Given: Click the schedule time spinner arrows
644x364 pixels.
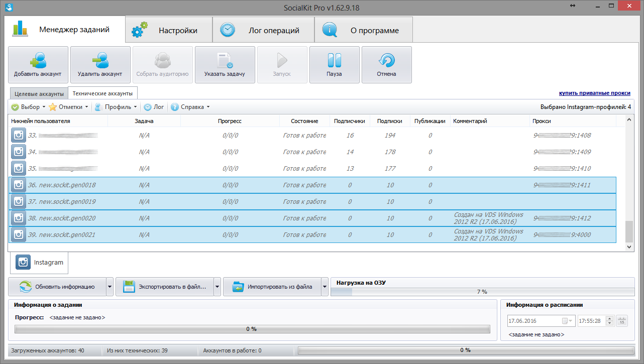Looking at the screenshot, I should (610, 320).
